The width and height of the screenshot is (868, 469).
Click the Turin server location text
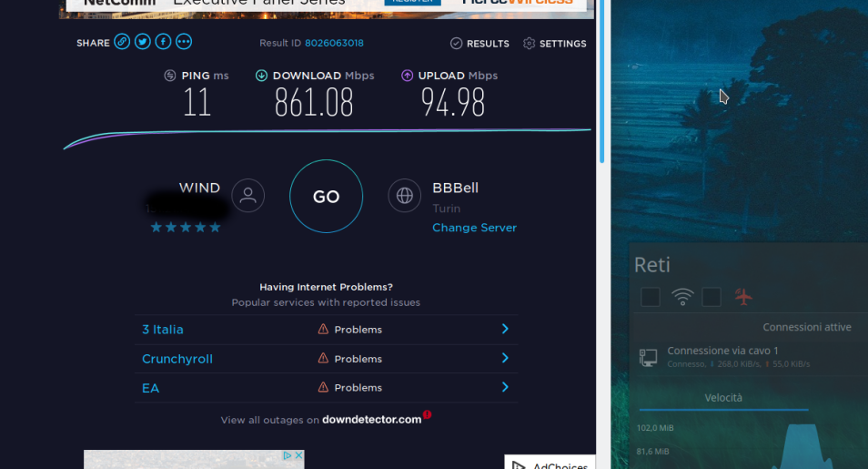[x=446, y=209]
